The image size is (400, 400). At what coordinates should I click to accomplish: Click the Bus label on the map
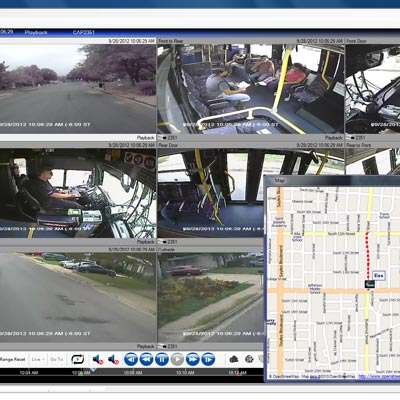[x=379, y=276]
